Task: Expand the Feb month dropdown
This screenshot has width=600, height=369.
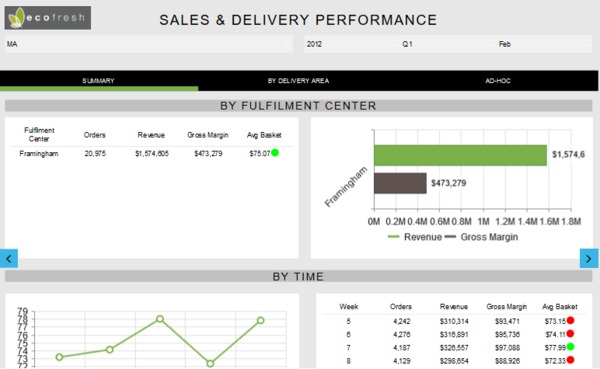Action: click(x=544, y=44)
